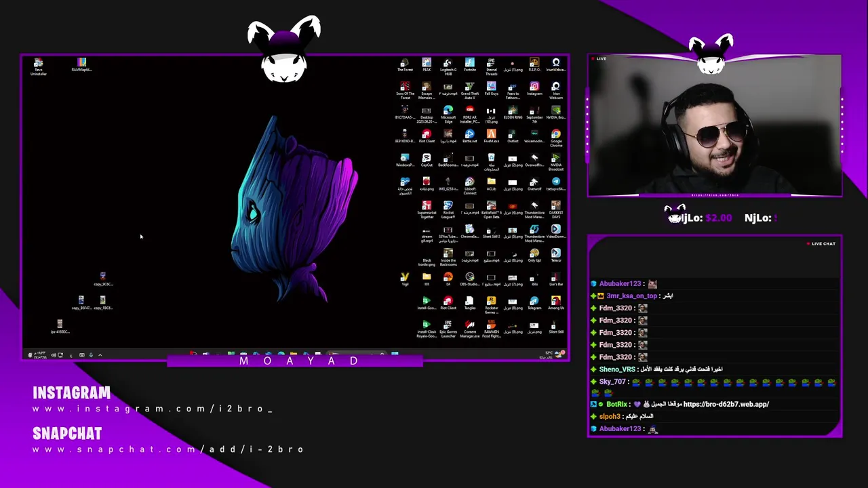This screenshot has height=488, width=868.
Task: Select the FiveM.exe icon
Action: 491,137
